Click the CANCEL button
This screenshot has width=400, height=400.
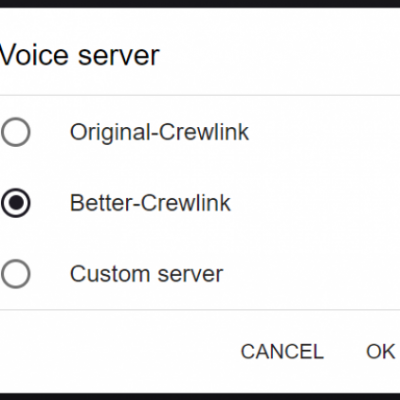282,351
